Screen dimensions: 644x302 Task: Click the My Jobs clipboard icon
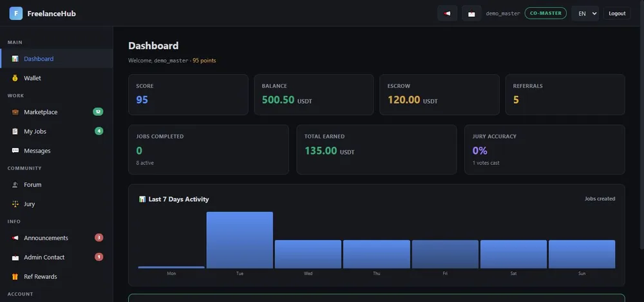coord(15,131)
